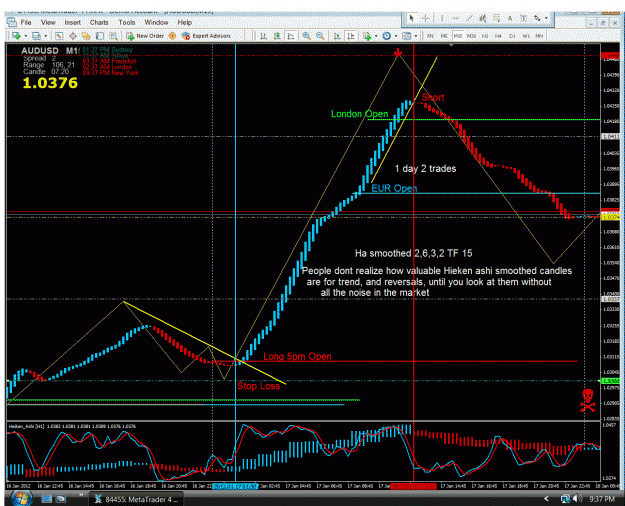Toggle the Terminal window icon
Viewport: 625px width, 506px height.
tap(100, 36)
